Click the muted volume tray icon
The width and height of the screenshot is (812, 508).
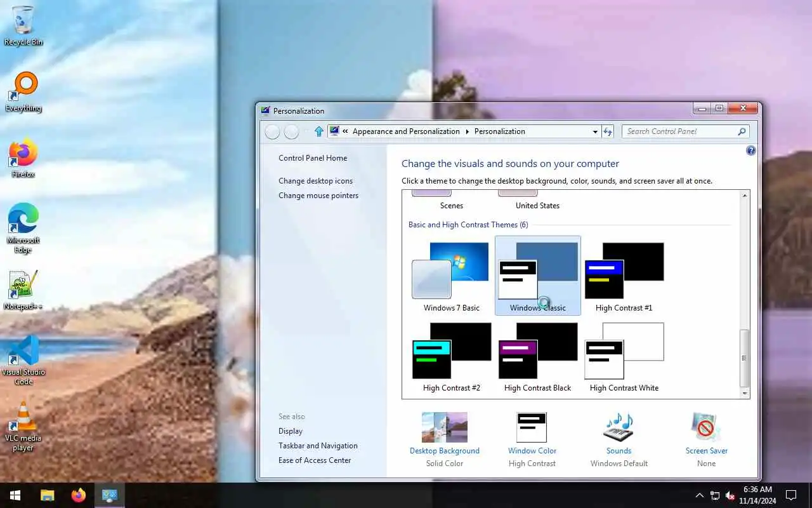(x=730, y=495)
